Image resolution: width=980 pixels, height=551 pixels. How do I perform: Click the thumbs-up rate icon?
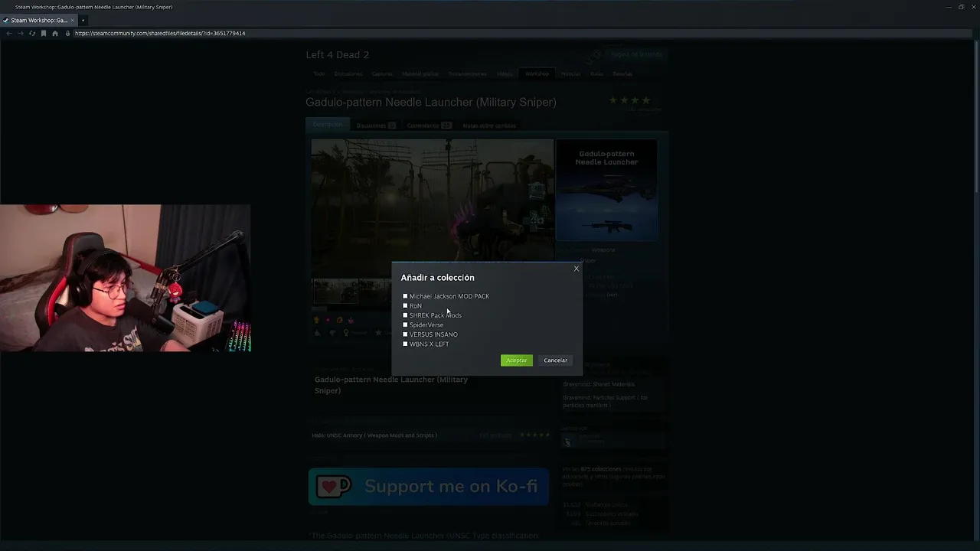click(x=318, y=333)
